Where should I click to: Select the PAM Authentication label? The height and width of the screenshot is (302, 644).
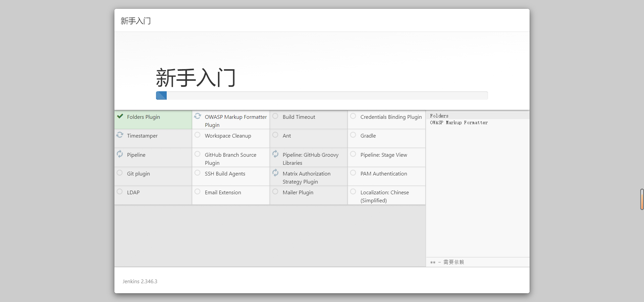[384, 174]
